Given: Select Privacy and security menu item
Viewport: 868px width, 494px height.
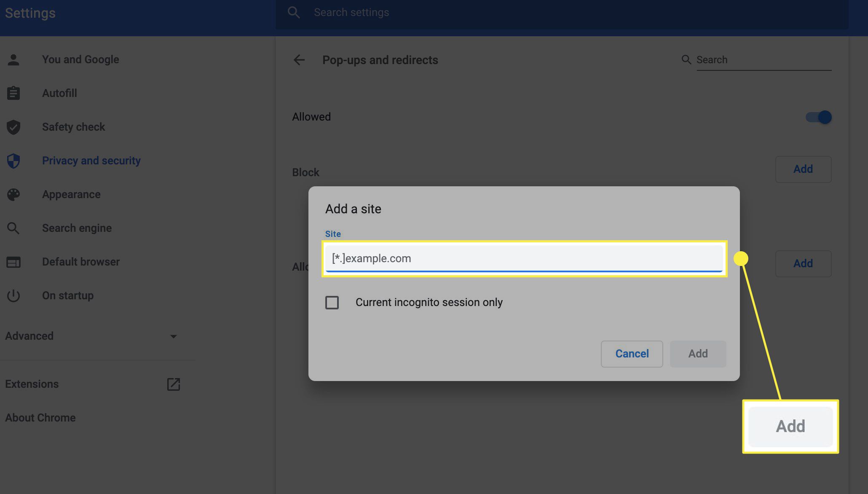Looking at the screenshot, I should tap(91, 160).
